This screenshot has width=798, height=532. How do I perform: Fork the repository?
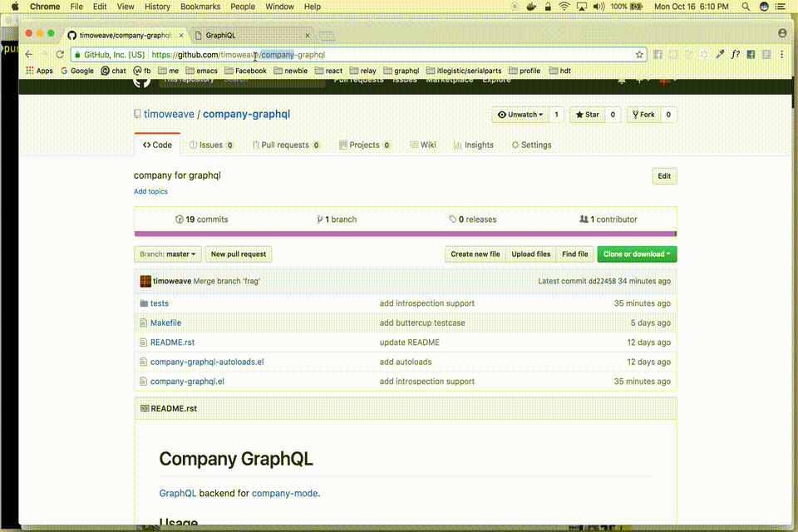tap(643, 115)
